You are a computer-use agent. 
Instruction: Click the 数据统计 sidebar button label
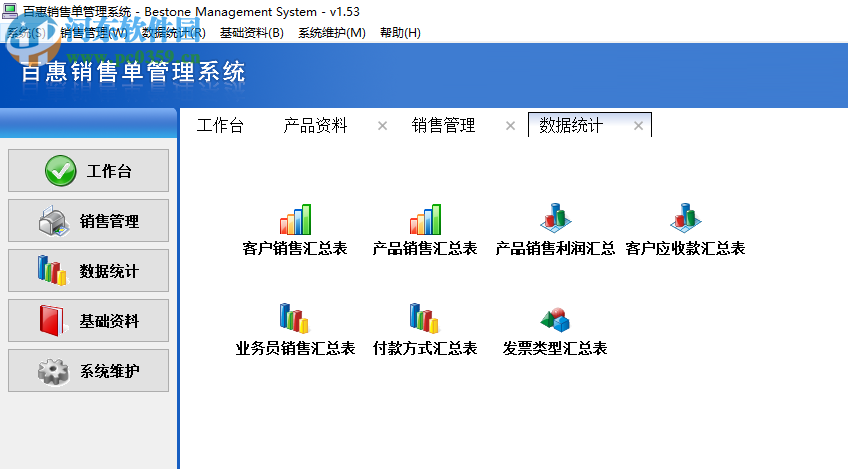click(x=109, y=271)
